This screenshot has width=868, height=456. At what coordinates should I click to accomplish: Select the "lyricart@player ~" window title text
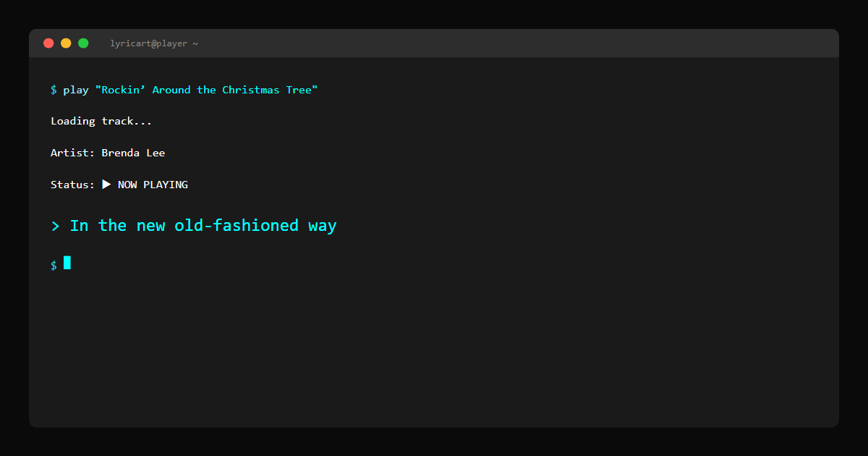pos(154,43)
